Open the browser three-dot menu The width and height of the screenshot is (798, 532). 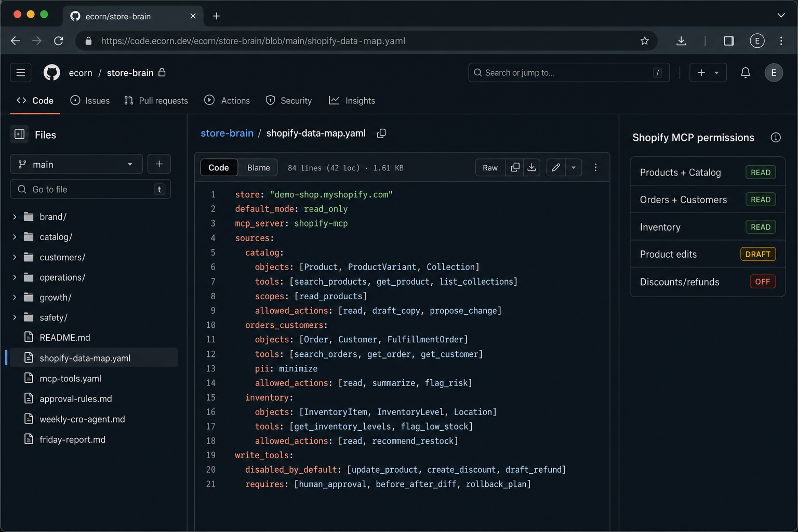[x=781, y=41]
